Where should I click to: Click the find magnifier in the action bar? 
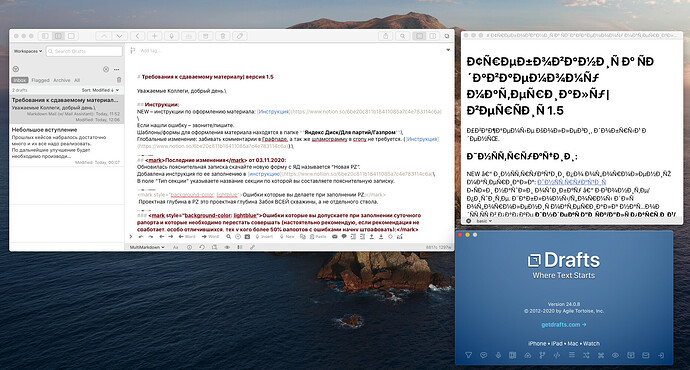(x=228, y=237)
